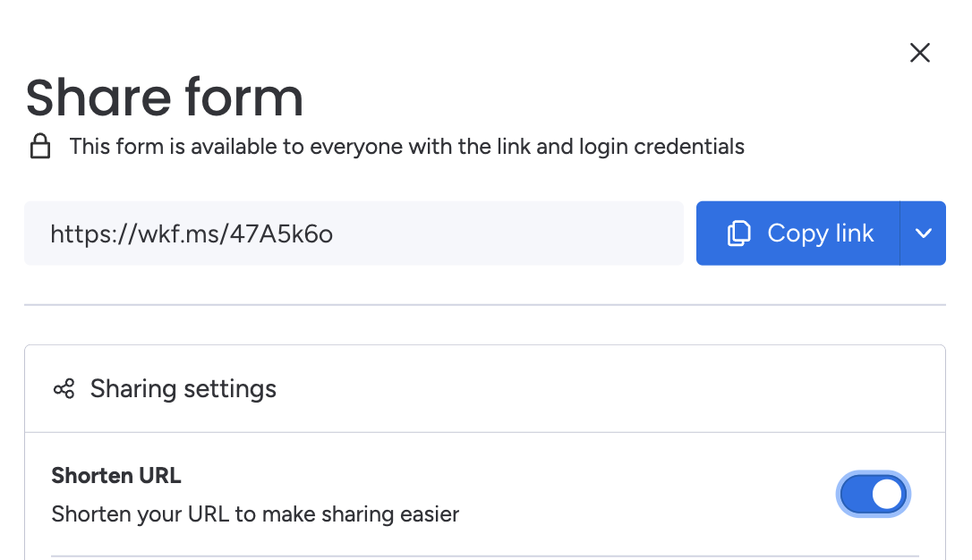Click the Copy link button
This screenshot has height=560, width=972.
(x=797, y=233)
